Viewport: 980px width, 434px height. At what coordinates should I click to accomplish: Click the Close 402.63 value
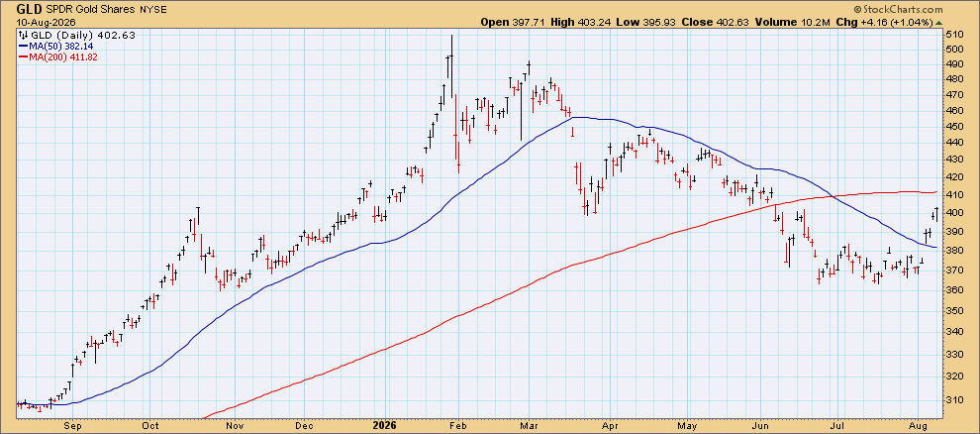tap(713, 22)
